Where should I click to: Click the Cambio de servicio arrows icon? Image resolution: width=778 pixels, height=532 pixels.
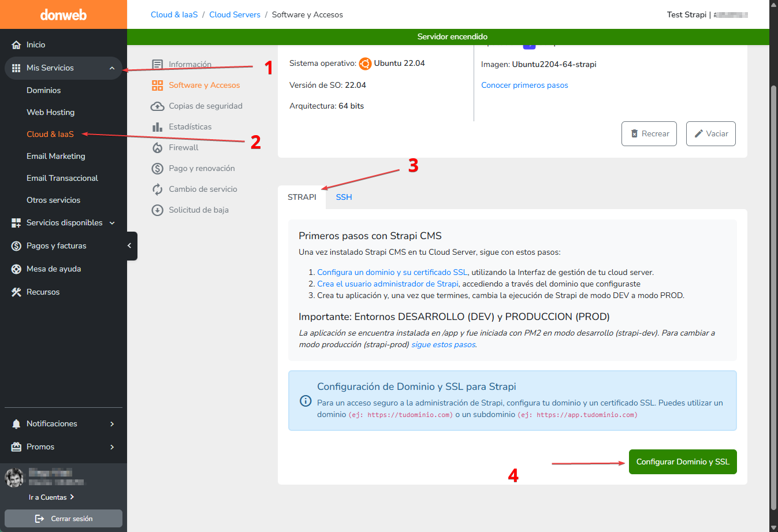[157, 189]
